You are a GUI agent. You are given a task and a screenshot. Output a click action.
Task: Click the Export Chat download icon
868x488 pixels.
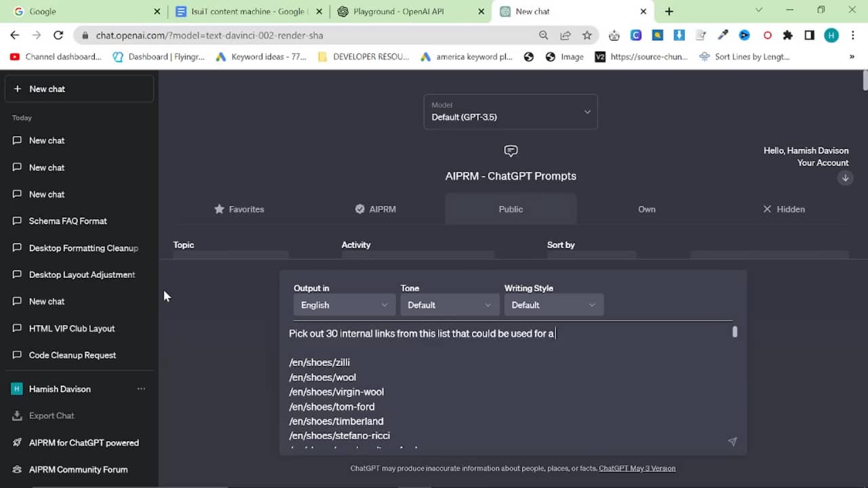coord(17,415)
